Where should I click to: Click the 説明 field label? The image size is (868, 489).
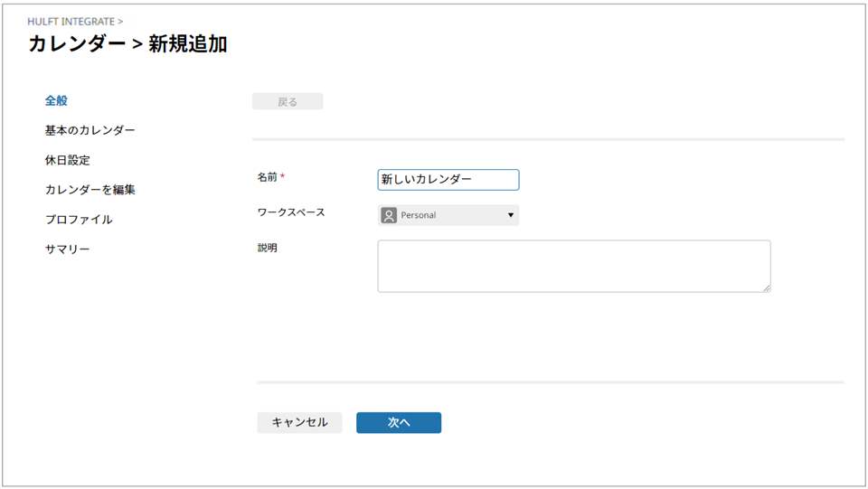267,248
